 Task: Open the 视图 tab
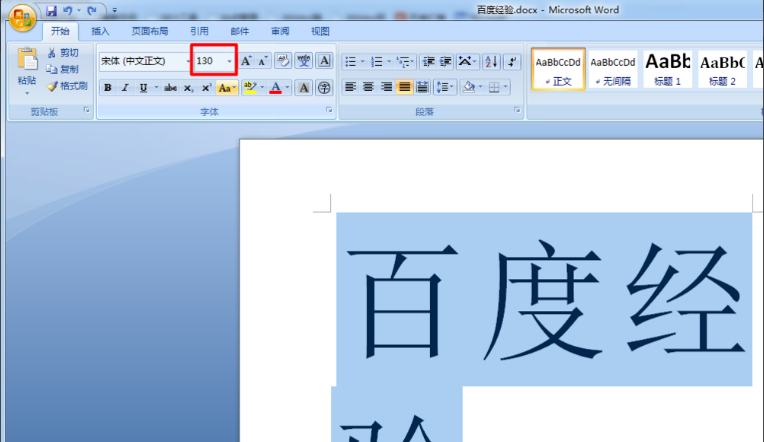click(320, 31)
